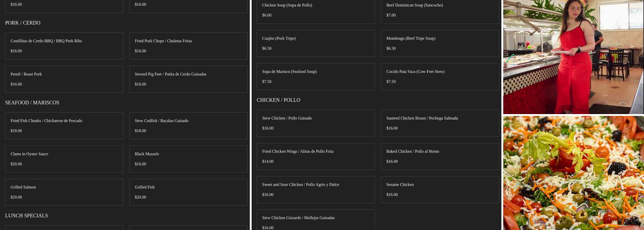
Task: Choose Mondongo (Beef Tripe Soup)
Action: 440,43
